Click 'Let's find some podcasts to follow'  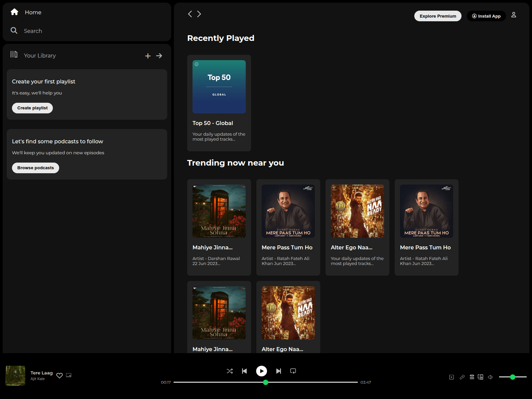tap(58, 141)
